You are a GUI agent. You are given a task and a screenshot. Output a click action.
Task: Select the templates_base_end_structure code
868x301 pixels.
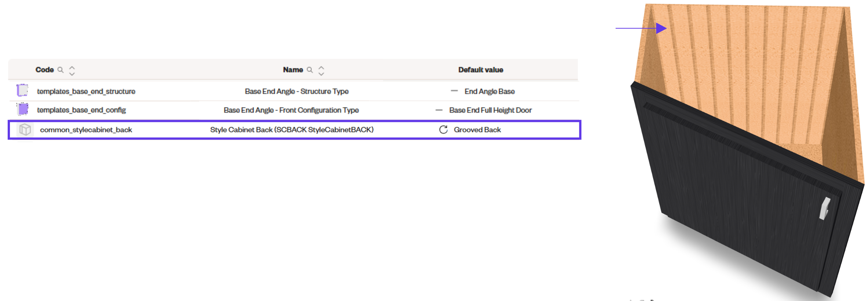click(x=86, y=91)
